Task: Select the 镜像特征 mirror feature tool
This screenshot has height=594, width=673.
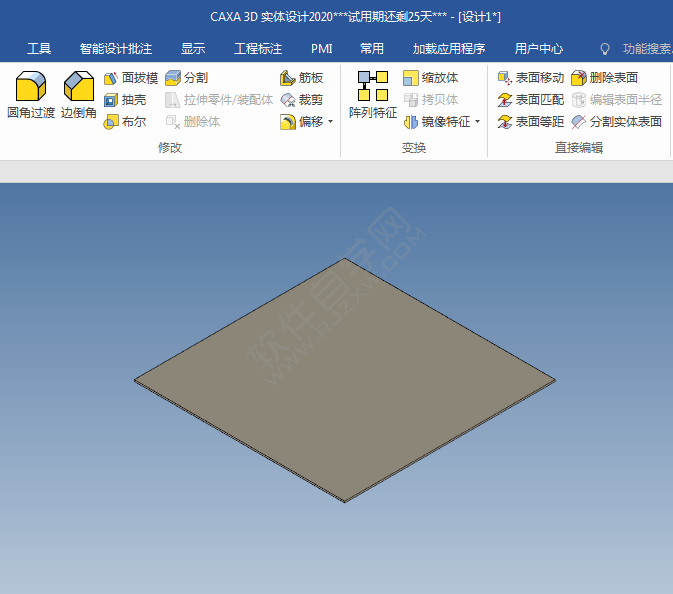Action: [437, 121]
